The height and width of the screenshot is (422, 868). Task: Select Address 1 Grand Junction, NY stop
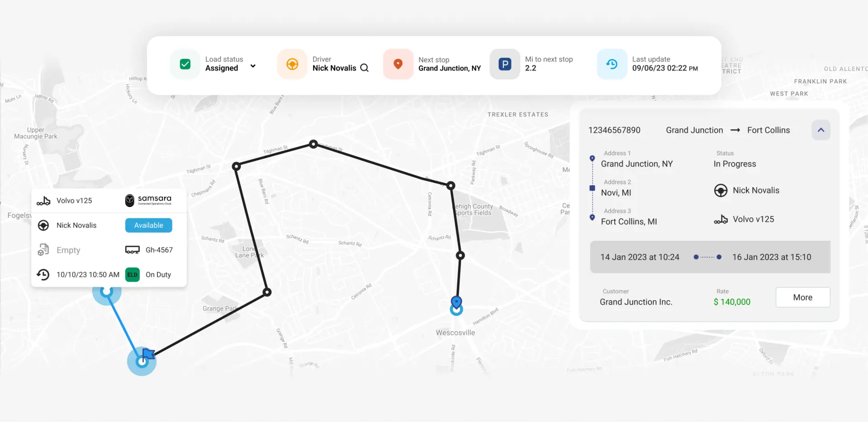point(636,164)
